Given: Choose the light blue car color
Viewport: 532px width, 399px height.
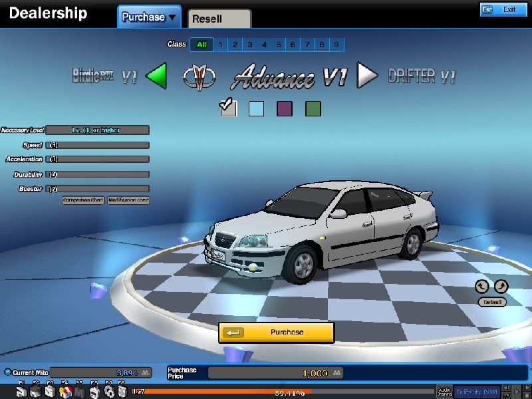Looking at the screenshot, I should pyautogui.click(x=256, y=108).
